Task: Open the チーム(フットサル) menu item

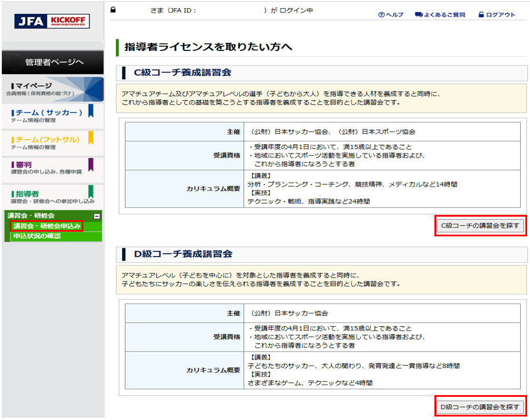Action: pyautogui.click(x=53, y=143)
